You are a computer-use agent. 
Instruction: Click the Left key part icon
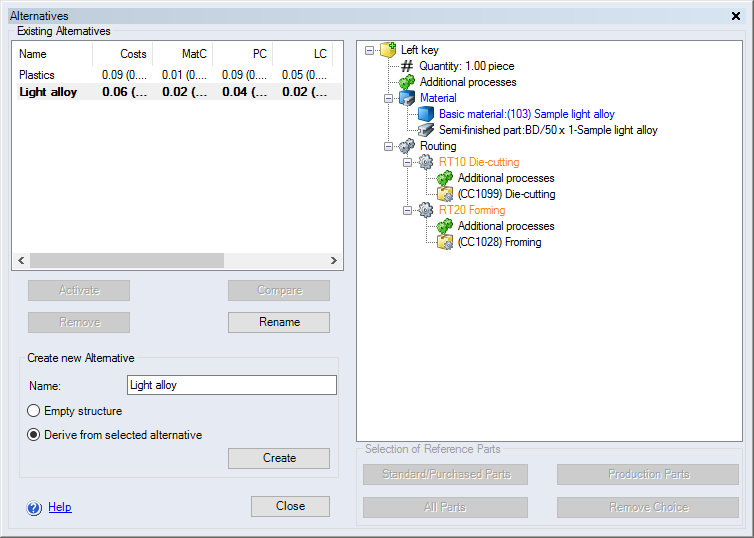(x=389, y=50)
